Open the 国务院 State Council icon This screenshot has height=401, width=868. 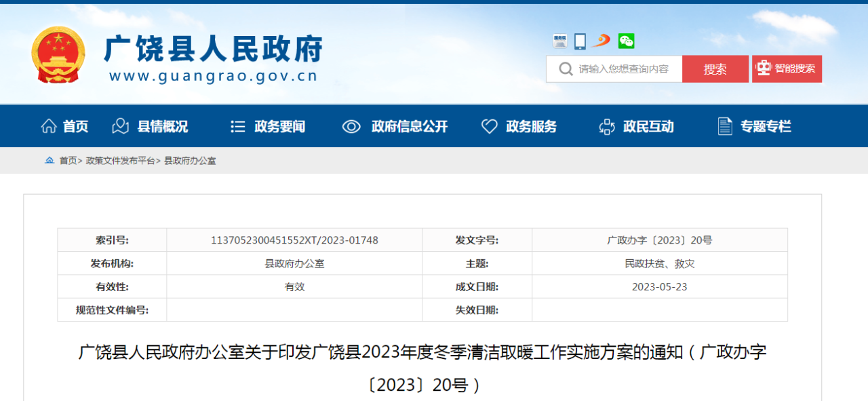pyautogui.click(x=559, y=41)
